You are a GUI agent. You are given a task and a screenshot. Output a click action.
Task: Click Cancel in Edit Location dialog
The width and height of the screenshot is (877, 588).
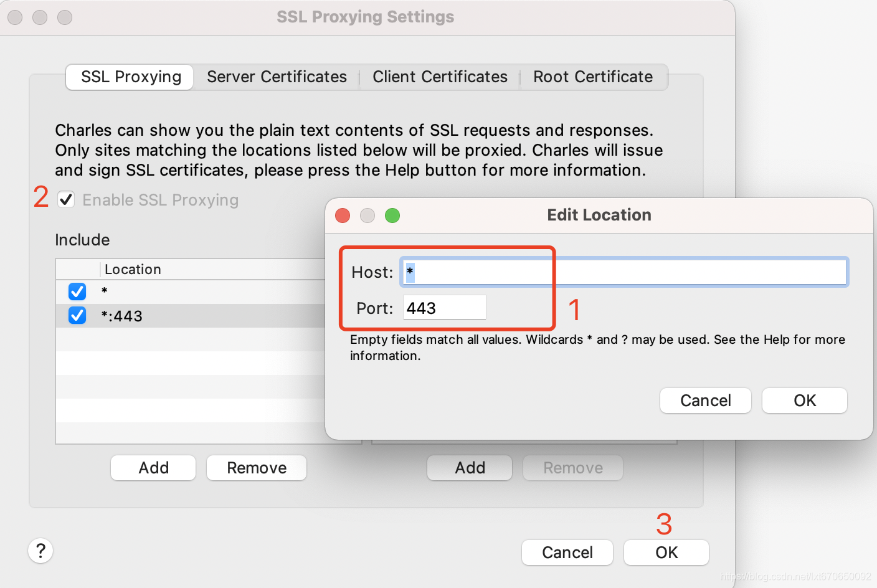pyautogui.click(x=706, y=401)
